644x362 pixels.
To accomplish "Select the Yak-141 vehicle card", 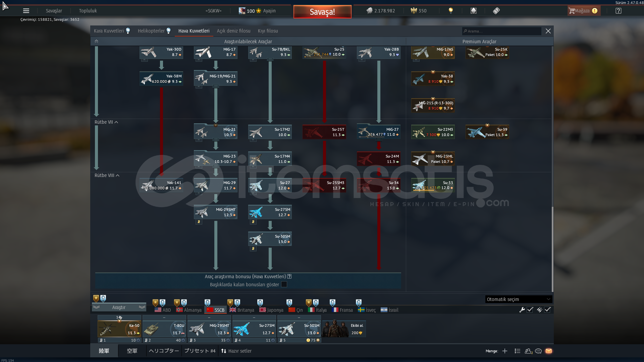I will click(161, 185).
